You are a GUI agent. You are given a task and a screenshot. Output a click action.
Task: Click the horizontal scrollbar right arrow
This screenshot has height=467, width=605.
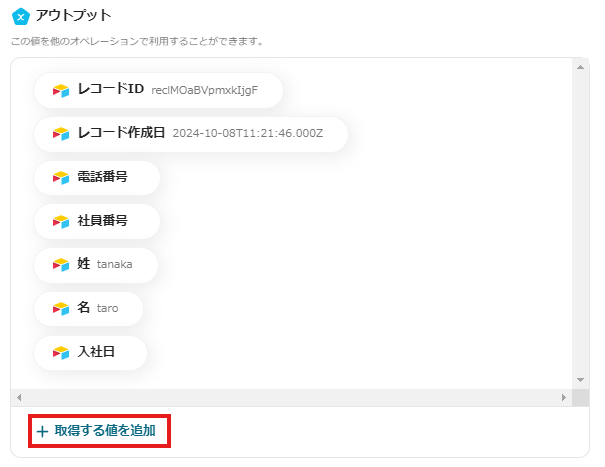[564, 397]
